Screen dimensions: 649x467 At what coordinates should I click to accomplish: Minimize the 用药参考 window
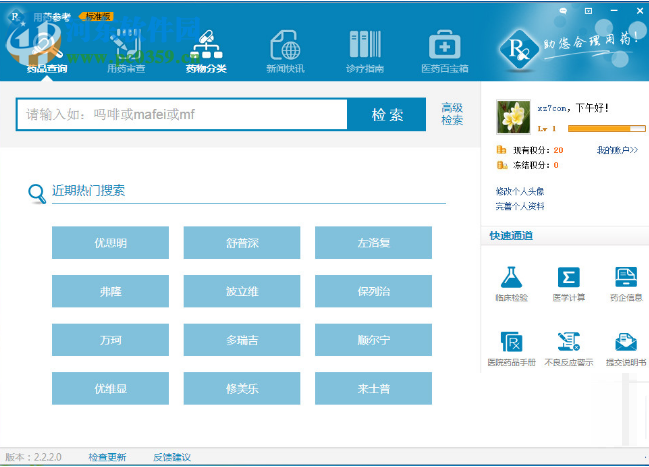pyautogui.click(x=614, y=11)
